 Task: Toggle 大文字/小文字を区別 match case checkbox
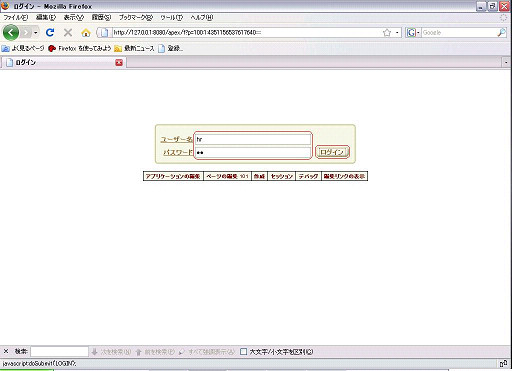(x=244, y=352)
